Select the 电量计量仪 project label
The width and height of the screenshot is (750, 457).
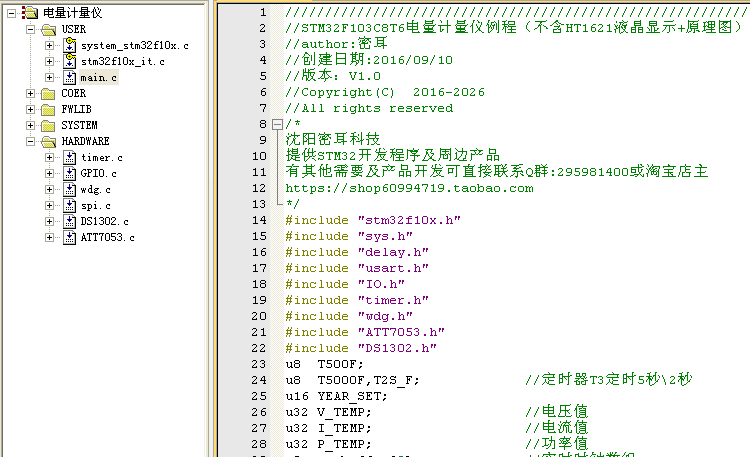[73, 13]
